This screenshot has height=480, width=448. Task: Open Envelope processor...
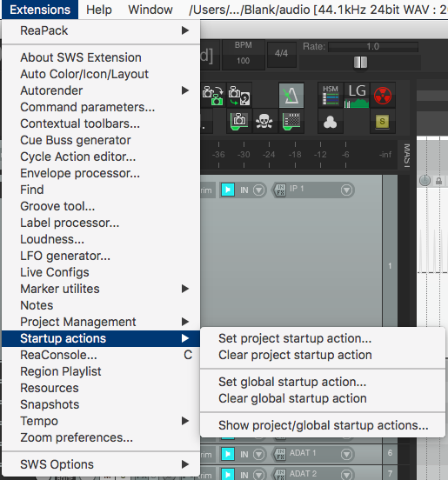pyautogui.click(x=101, y=173)
